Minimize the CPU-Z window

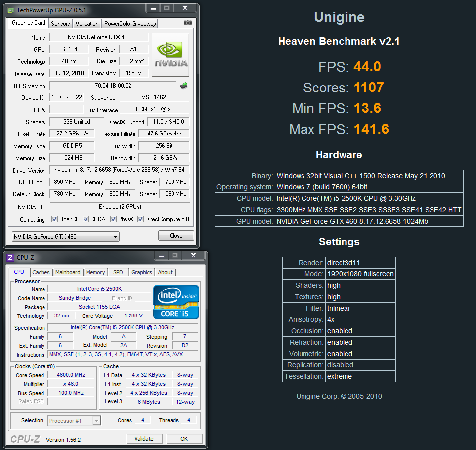point(162,256)
